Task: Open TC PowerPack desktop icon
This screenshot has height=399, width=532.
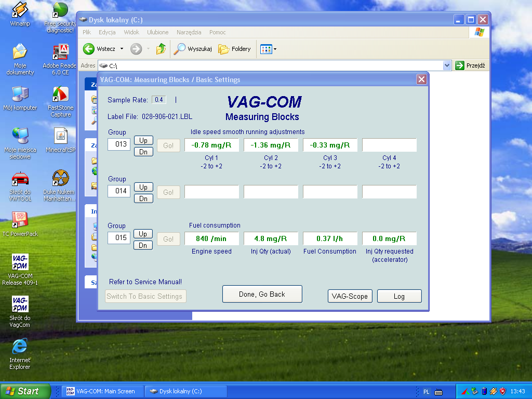Action: point(20,224)
